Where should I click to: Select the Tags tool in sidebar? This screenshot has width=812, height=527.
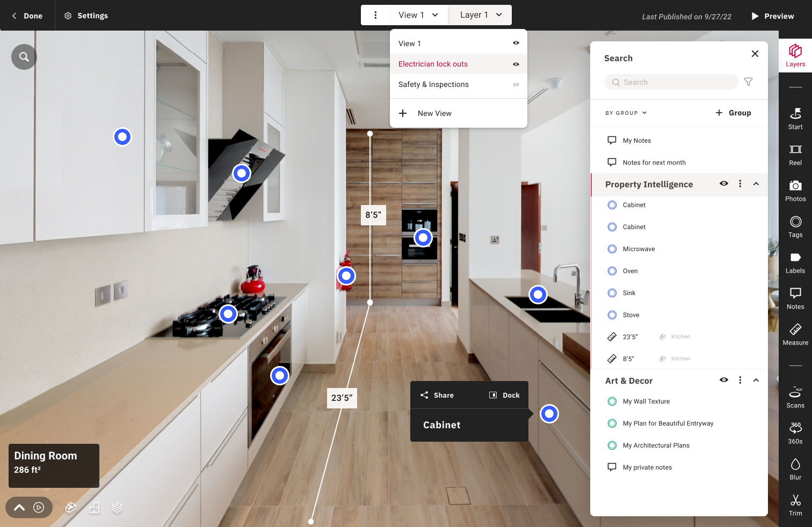point(795,226)
